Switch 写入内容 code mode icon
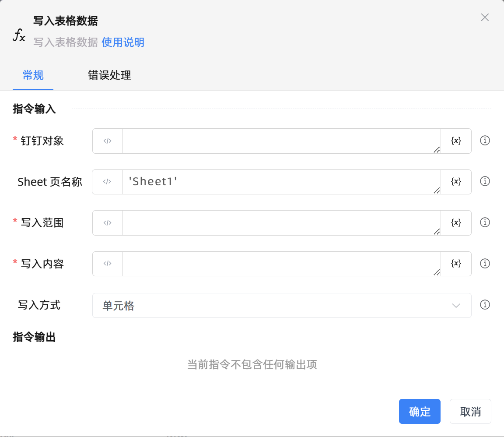Viewport: 504px width, 437px height. tap(108, 264)
